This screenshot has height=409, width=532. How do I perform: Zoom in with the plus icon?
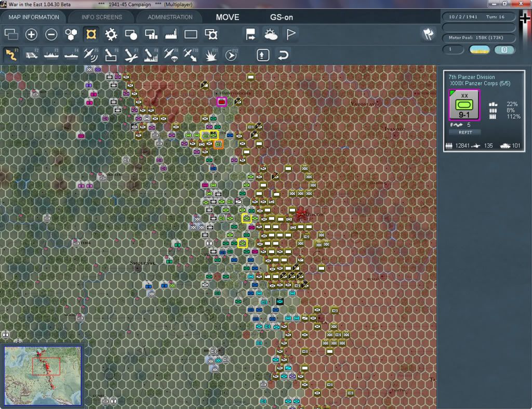coord(31,34)
